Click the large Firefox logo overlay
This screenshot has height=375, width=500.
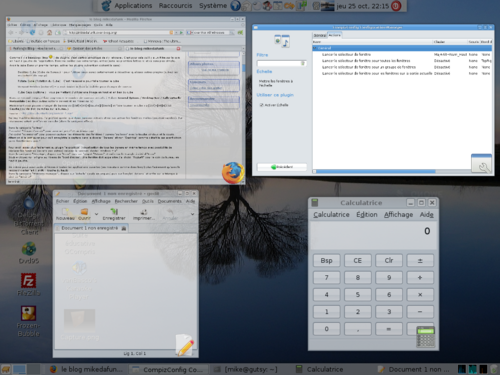(233, 173)
